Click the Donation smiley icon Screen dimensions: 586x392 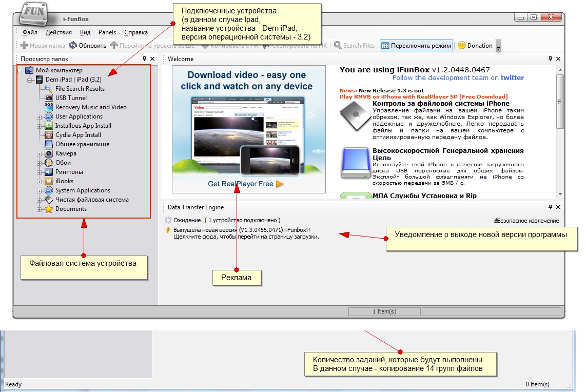point(461,45)
